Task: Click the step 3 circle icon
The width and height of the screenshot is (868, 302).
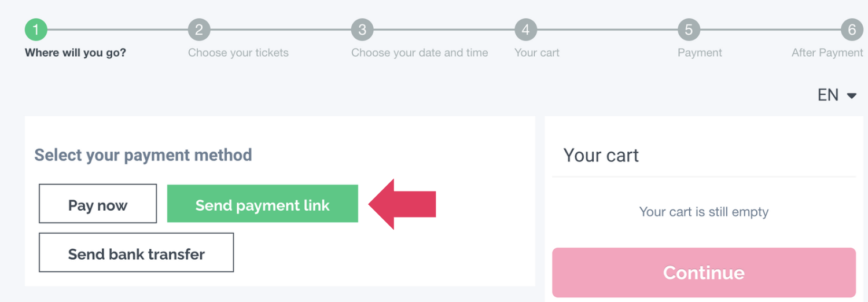Action: [362, 30]
